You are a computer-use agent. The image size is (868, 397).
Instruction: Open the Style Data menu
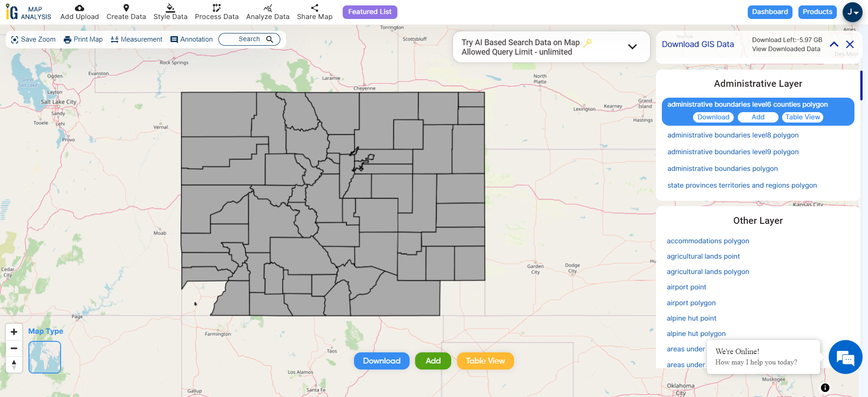[170, 12]
